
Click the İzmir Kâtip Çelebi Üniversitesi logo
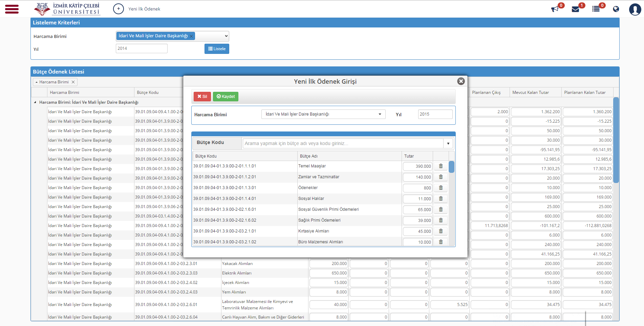(x=67, y=9)
